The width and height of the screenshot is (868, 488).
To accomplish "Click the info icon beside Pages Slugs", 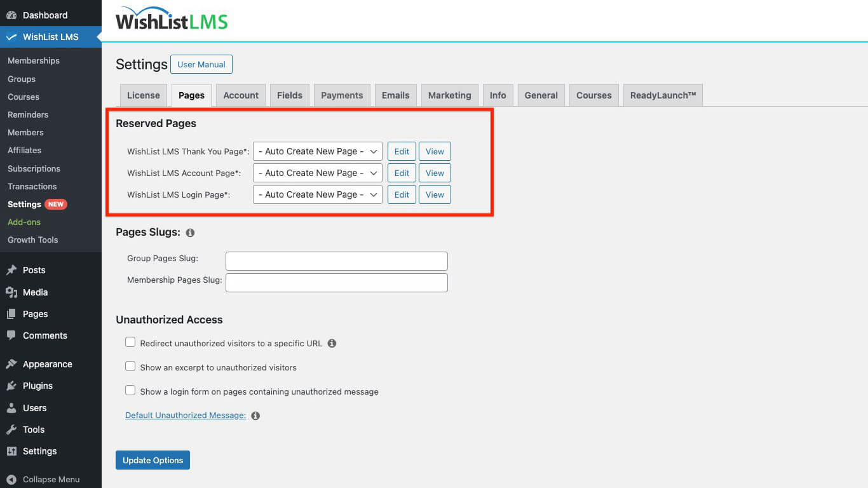I will click(x=190, y=233).
